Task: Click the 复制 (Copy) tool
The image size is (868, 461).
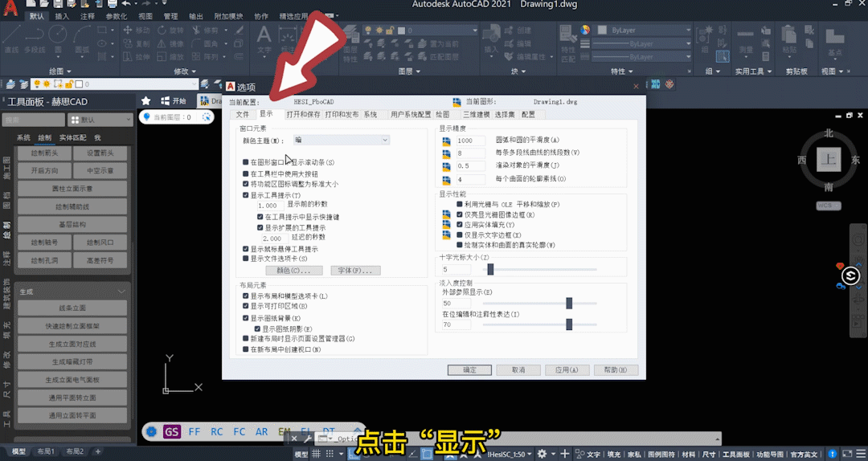Action: pos(136,43)
